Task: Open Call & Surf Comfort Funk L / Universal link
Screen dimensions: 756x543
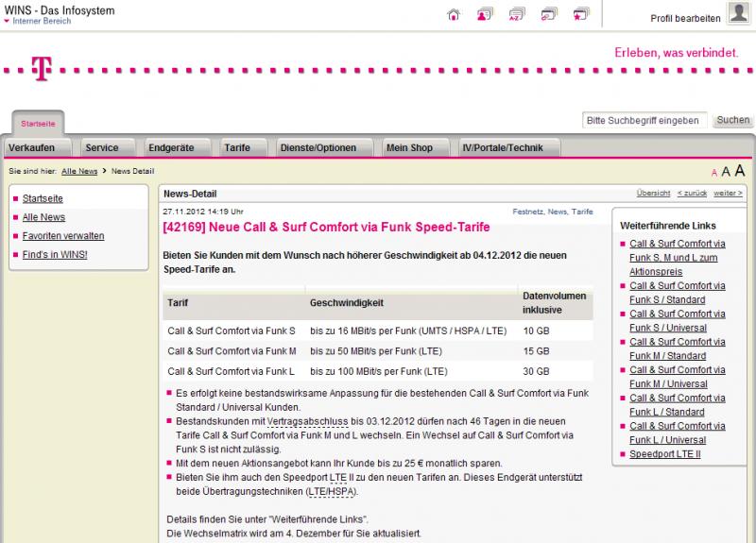Action: point(677,433)
